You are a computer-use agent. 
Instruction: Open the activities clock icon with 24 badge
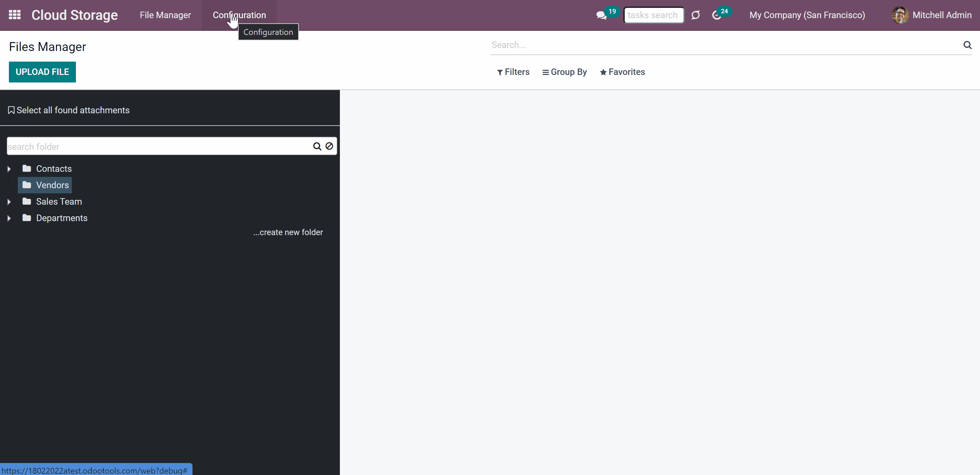tap(717, 15)
